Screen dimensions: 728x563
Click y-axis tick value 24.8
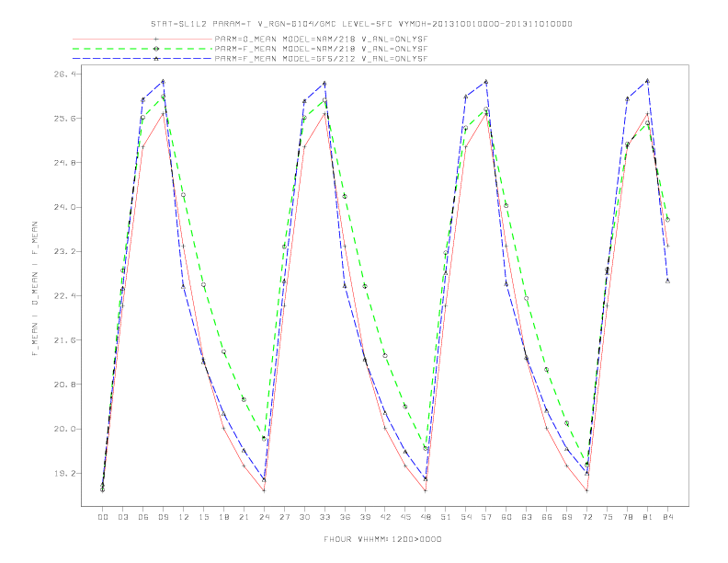[x=64, y=163]
